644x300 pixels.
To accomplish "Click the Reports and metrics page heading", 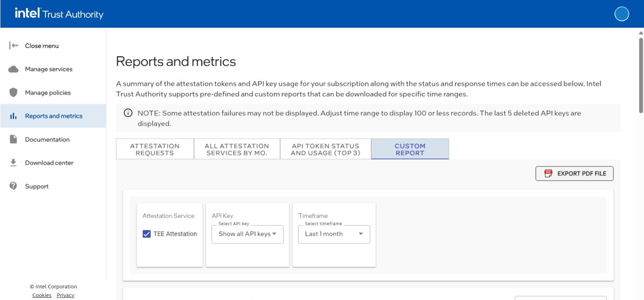I will pyautogui.click(x=176, y=61).
